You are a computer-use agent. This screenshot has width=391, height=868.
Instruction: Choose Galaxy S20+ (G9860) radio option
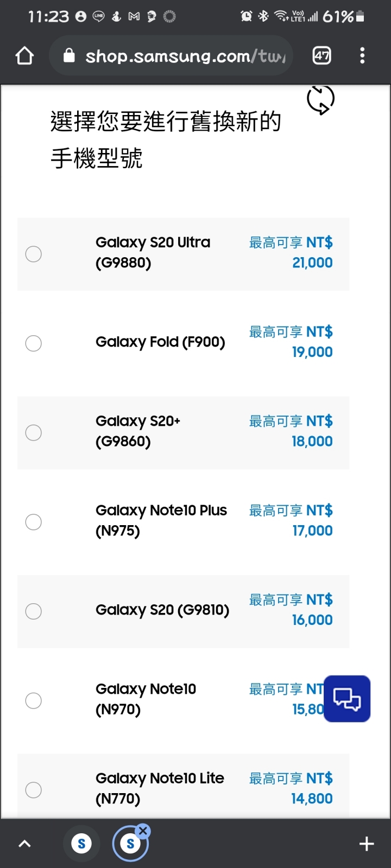pyautogui.click(x=34, y=433)
